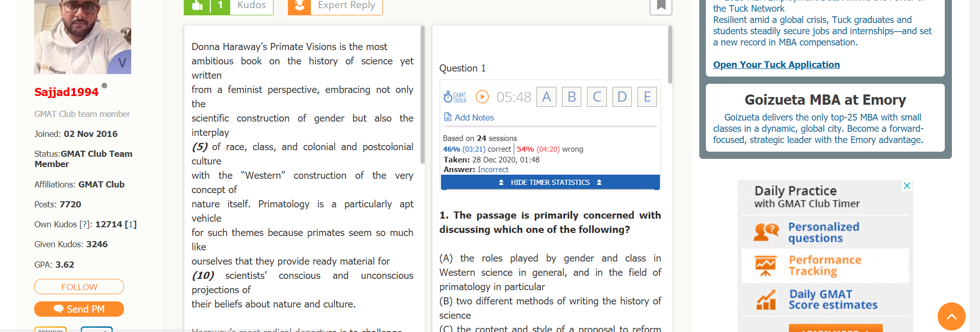980x332 pixels.
Task: Collapse the Hide Timer Statistics bar
Action: (x=550, y=182)
